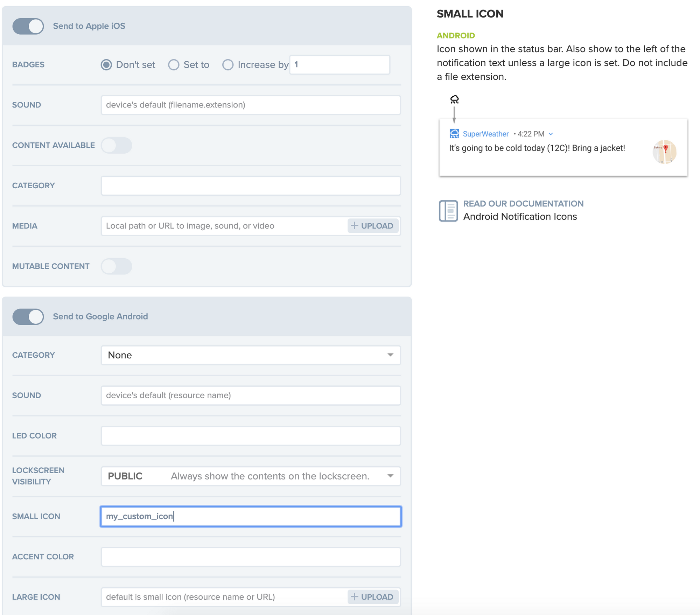This screenshot has width=700, height=615.
Task: Select the Don't set badges radio button
Action: tap(106, 65)
